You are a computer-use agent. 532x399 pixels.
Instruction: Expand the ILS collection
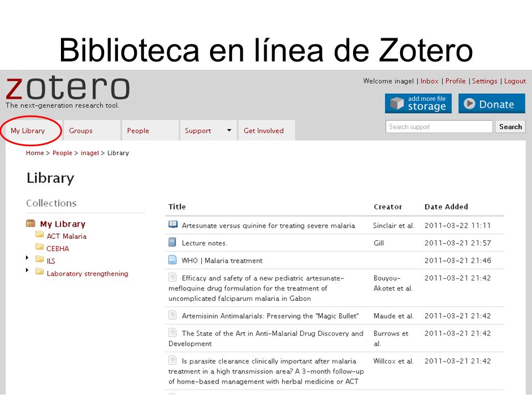(x=27, y=258)
